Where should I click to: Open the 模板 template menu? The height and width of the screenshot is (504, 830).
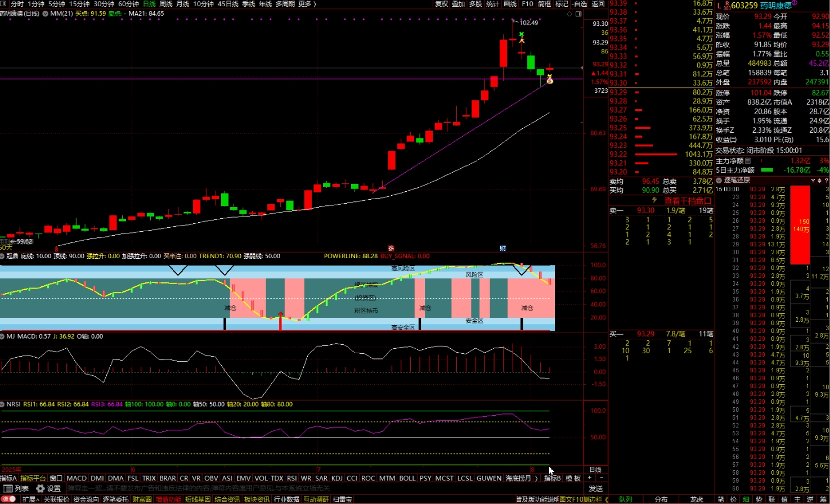[573, 478]
